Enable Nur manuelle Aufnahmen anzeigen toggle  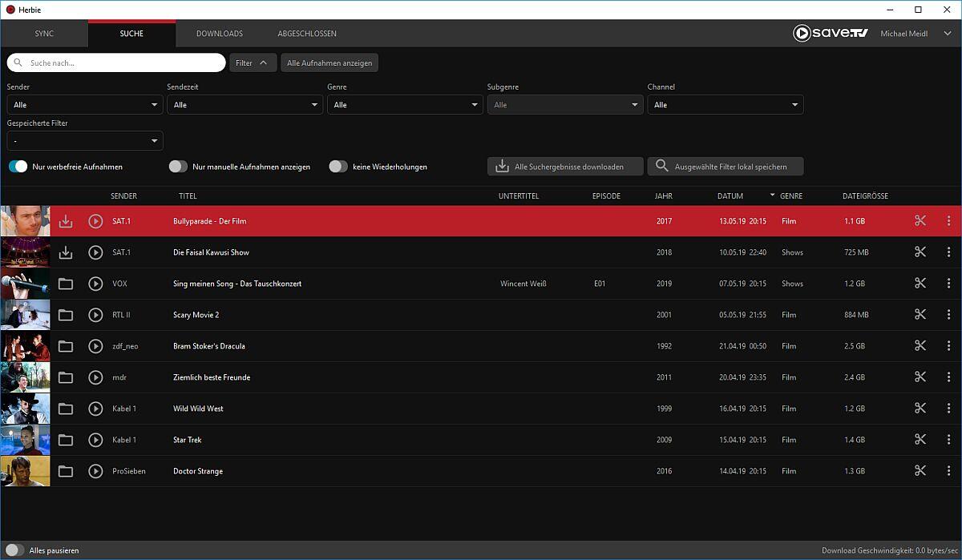coord(178,167)
